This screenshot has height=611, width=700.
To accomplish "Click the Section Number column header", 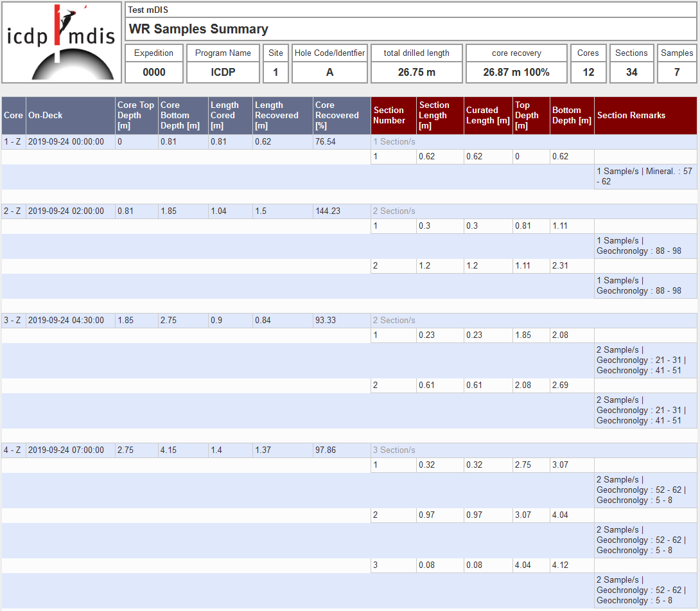I will pos(389,116).
